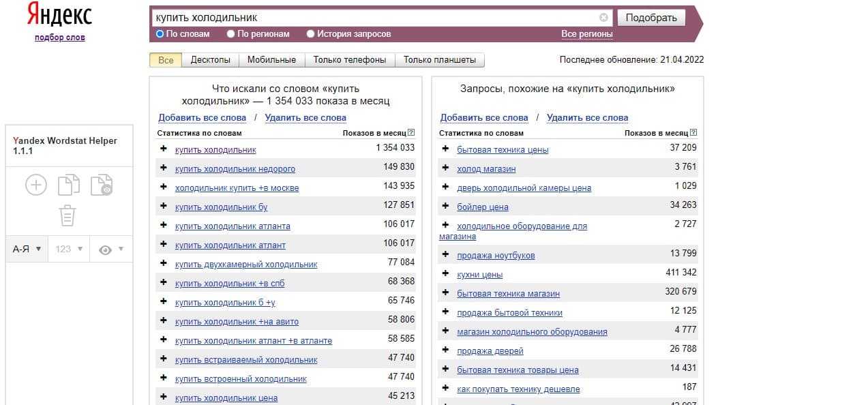Click "Добавить все слова" in the left table
868x405 pixels.
coord(203,118)
